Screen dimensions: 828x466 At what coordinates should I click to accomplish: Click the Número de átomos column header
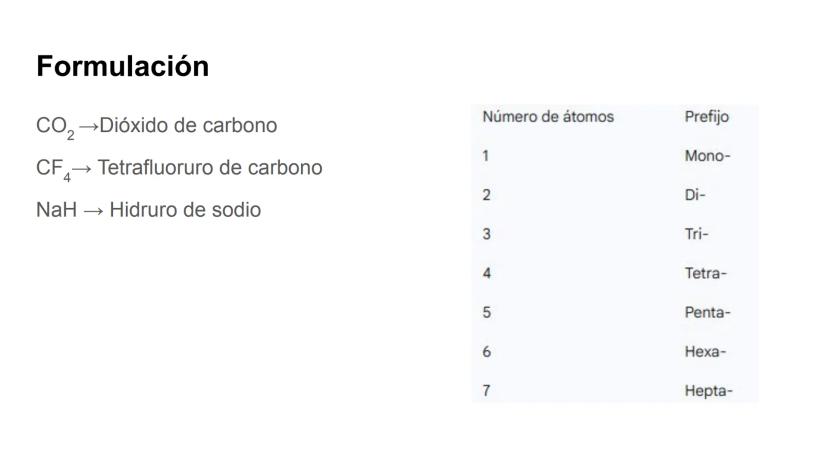(548, 117)
